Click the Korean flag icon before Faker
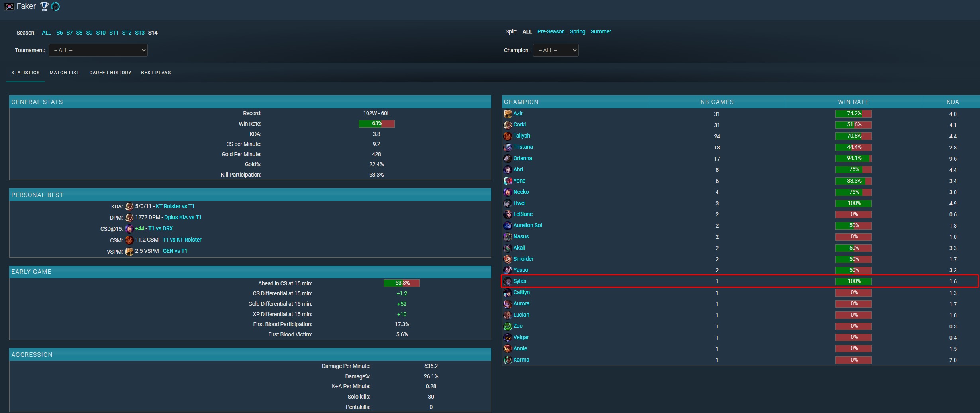980x413 pixels. point(9,6)
